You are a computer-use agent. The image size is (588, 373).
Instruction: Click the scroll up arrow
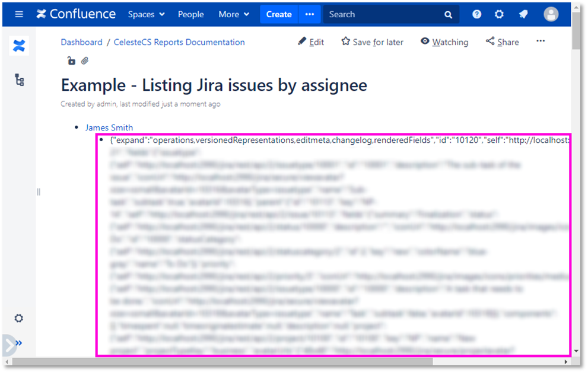click(x=576, y=7)
